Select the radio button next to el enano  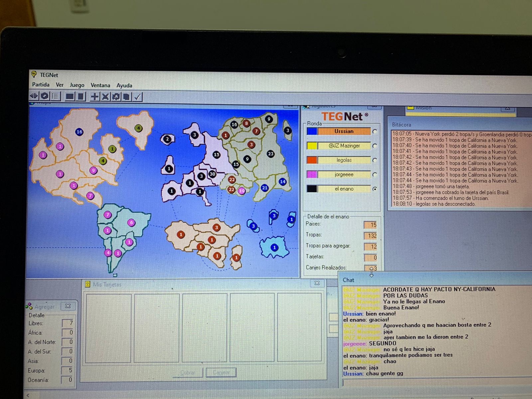pos(375,189)
